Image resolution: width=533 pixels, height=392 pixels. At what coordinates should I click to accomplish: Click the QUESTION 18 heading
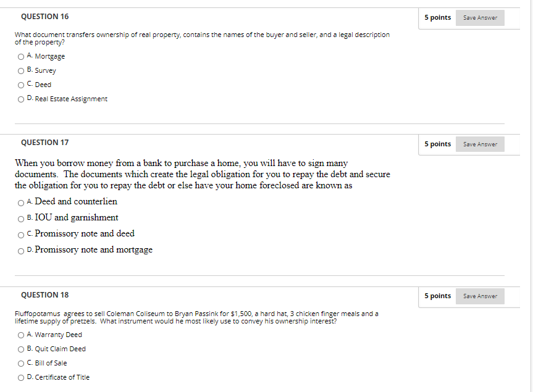coord(45,295)
